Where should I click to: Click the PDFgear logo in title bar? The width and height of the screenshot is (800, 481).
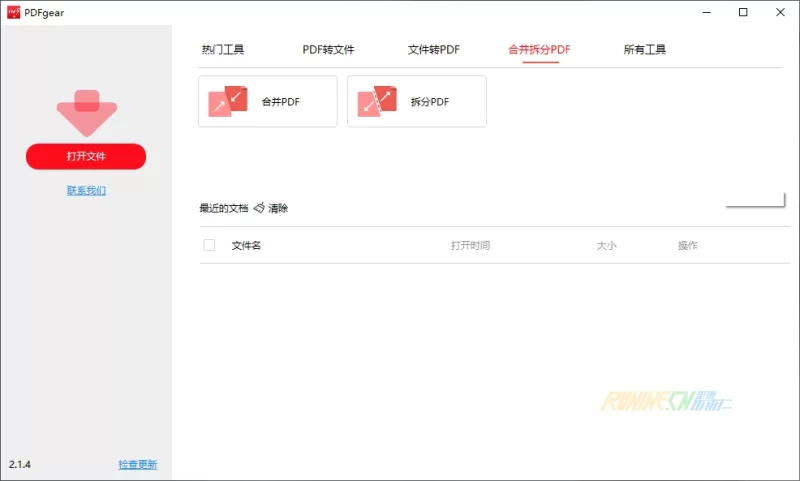[x=14, y=12]
